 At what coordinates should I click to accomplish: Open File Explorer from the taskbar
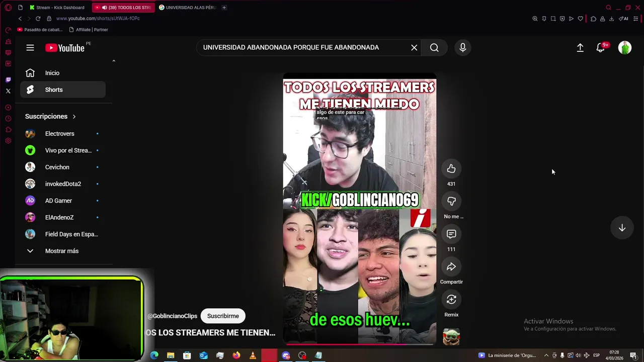[x=171, y=355]
